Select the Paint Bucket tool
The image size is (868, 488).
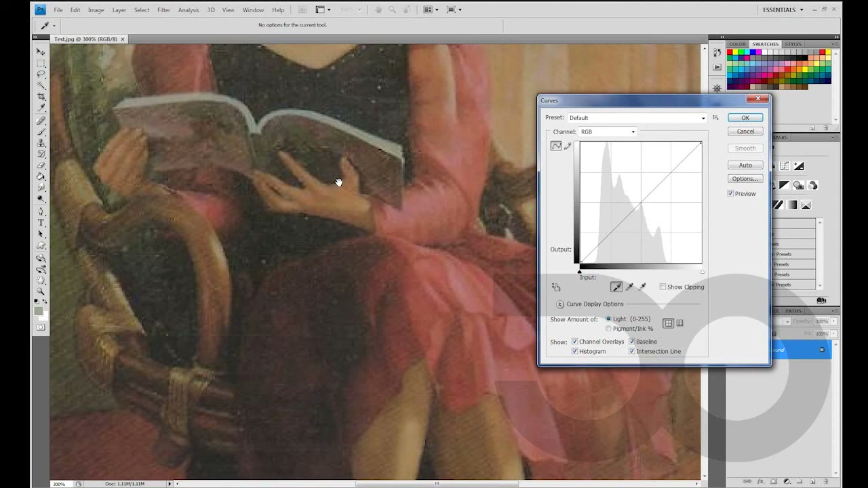(x=41, y=177)
